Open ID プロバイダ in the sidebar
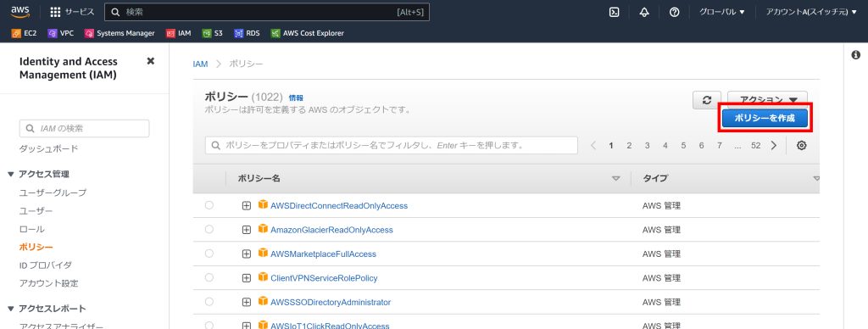The image size is (868, 329). click(x=46, y=265)
